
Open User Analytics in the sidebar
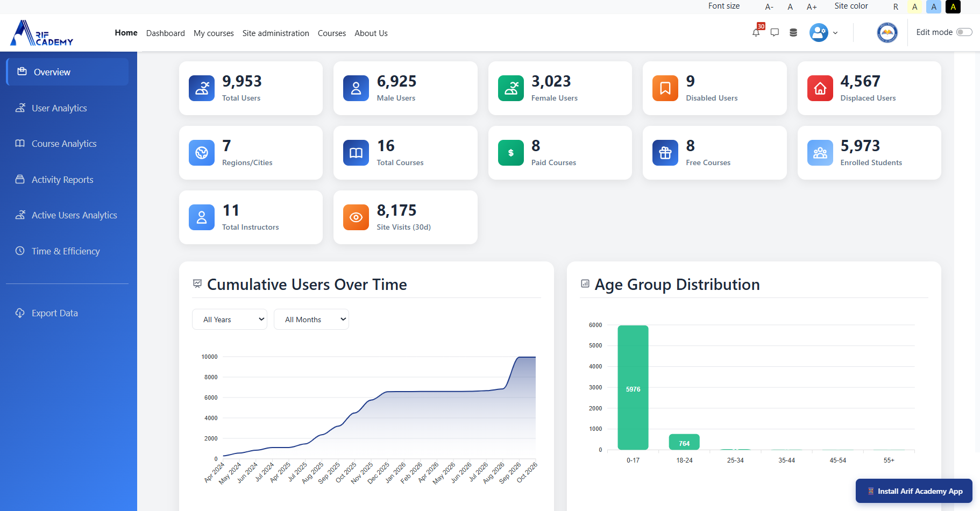67,108
